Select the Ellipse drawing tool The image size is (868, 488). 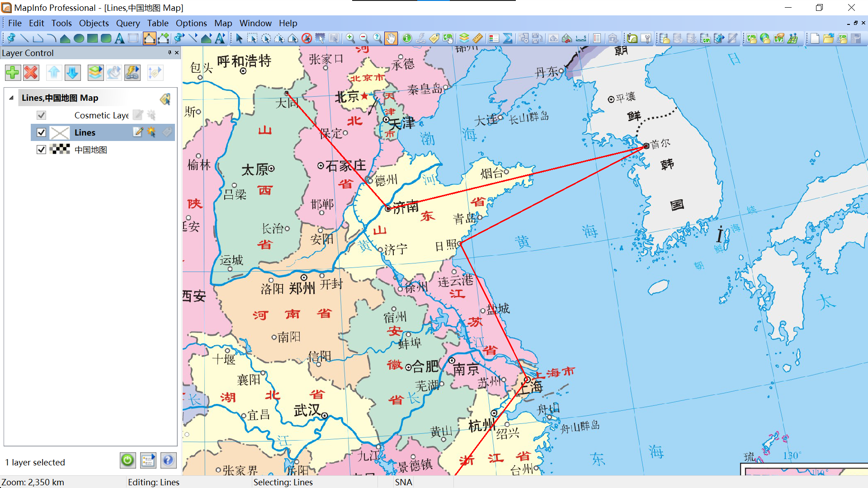(79, 38)
